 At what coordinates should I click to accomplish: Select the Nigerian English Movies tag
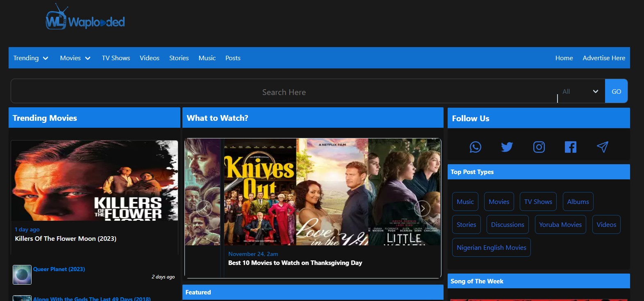(492, 247)
